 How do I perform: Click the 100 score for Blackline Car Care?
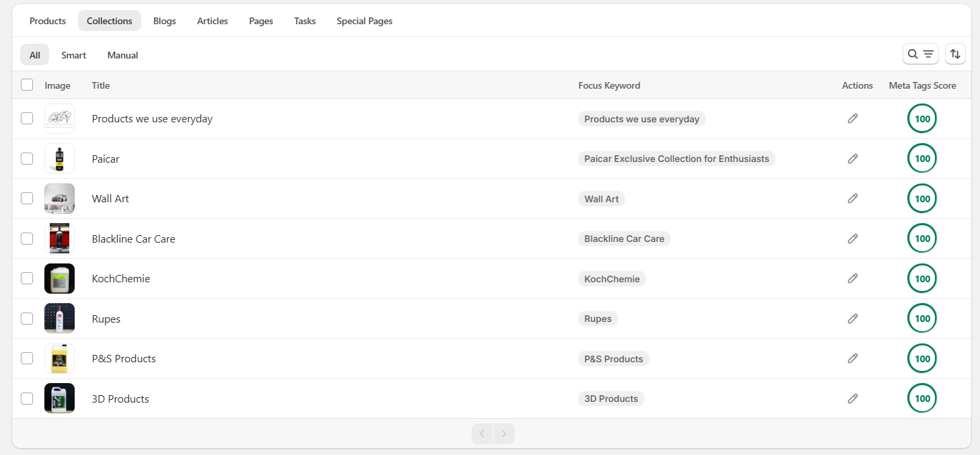922,239
